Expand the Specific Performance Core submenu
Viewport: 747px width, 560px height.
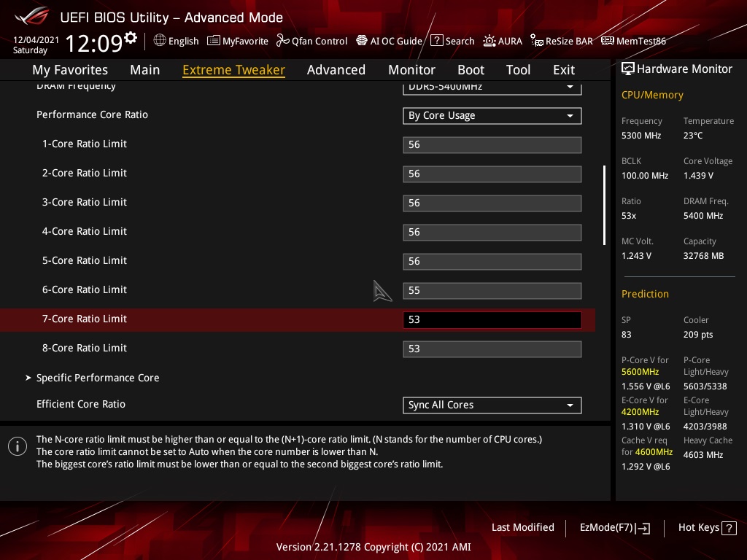[x=98, y=378]
